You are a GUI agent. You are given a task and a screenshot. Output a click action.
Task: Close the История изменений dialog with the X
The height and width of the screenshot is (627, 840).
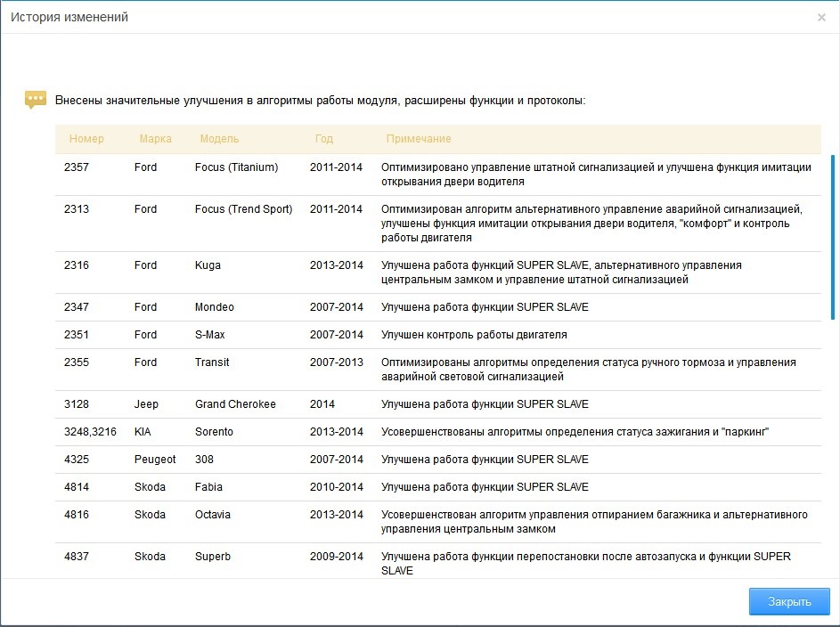821,18
